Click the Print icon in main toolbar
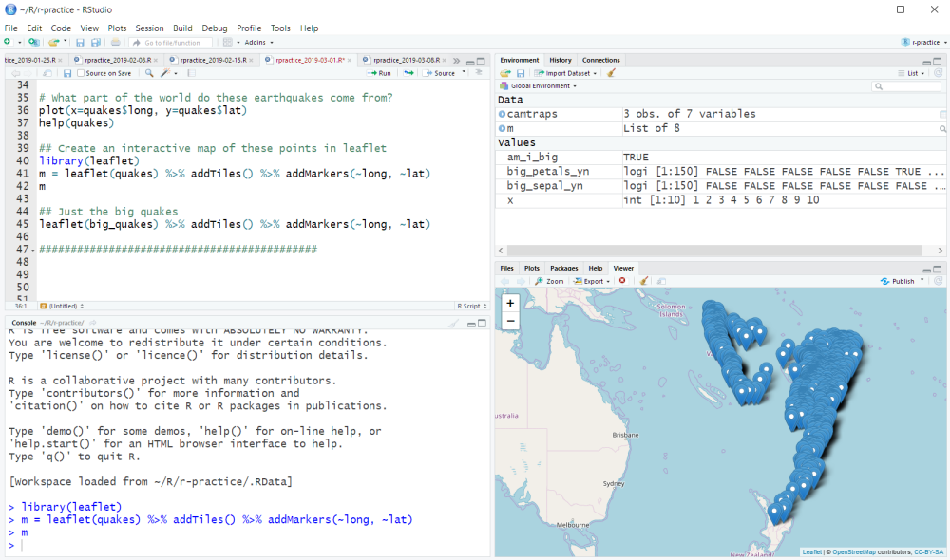The image size is (950, 560). [x=115, y=43]
